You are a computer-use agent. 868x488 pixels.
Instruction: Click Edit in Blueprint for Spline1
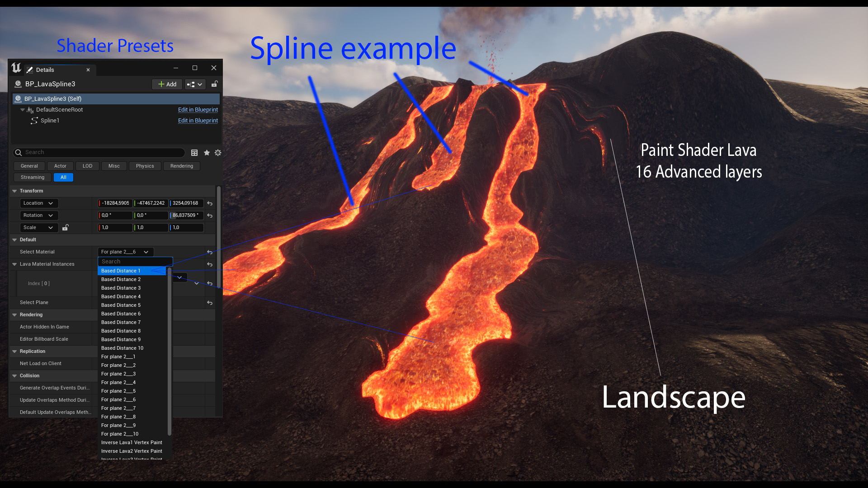198,120
